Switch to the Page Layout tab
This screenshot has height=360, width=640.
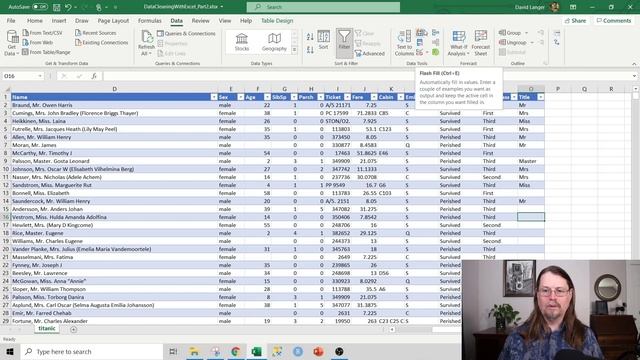(x=113, y=20)
